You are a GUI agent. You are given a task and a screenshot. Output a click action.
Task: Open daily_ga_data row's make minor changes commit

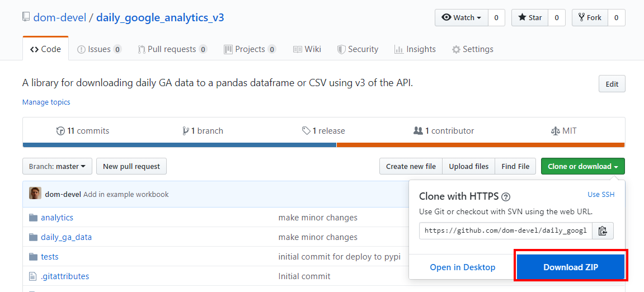coord(318,237)
